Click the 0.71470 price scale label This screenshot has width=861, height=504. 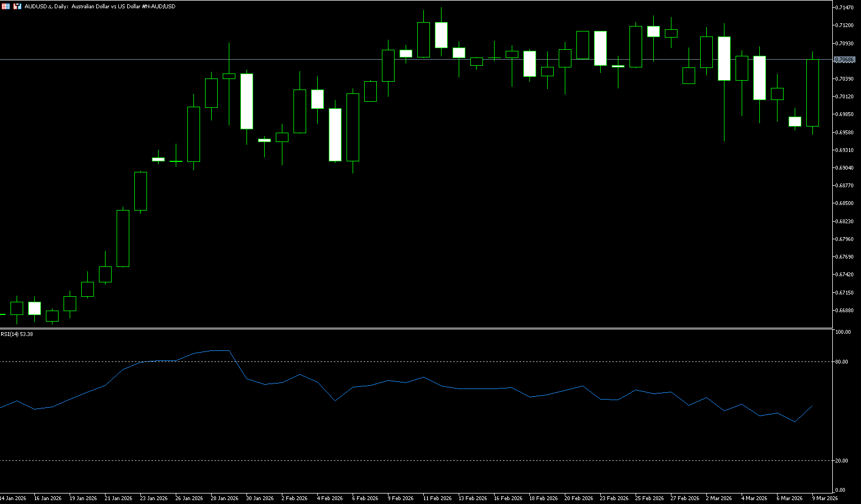[844, 7]
